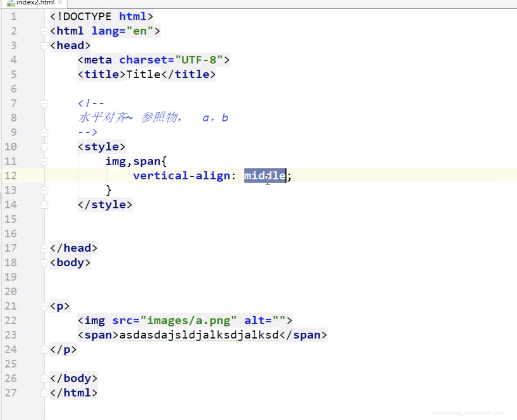Screen dimensions: 517x420
Task: Click line number 20 in the gutter
Action: [11, 291]
